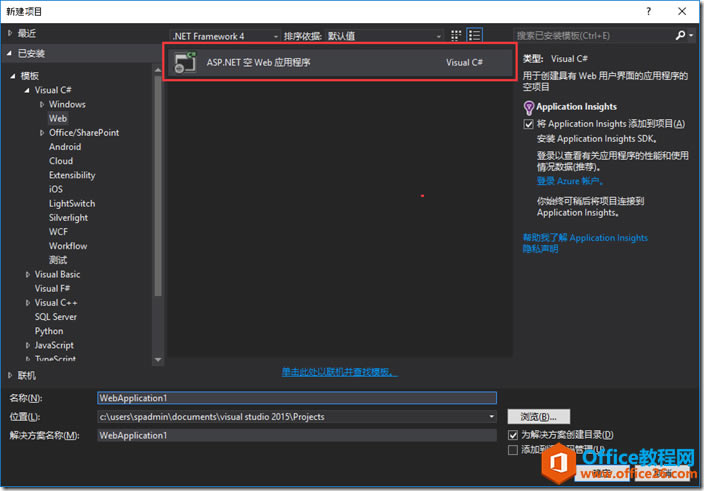Click the project name input field

297,398
